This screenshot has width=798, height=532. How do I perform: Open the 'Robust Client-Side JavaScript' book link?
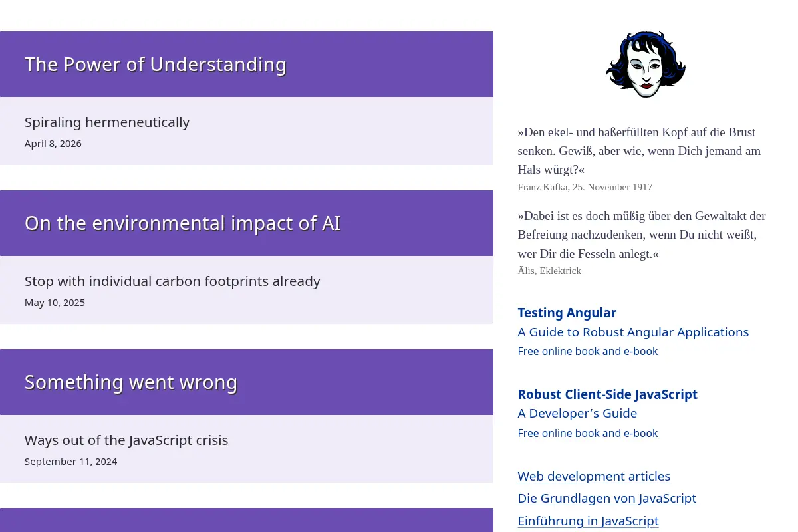click(608, 394)
